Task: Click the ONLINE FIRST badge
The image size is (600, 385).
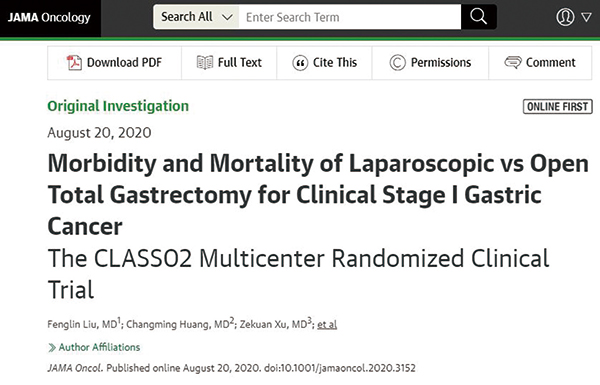Action: [x=558, y=106]
